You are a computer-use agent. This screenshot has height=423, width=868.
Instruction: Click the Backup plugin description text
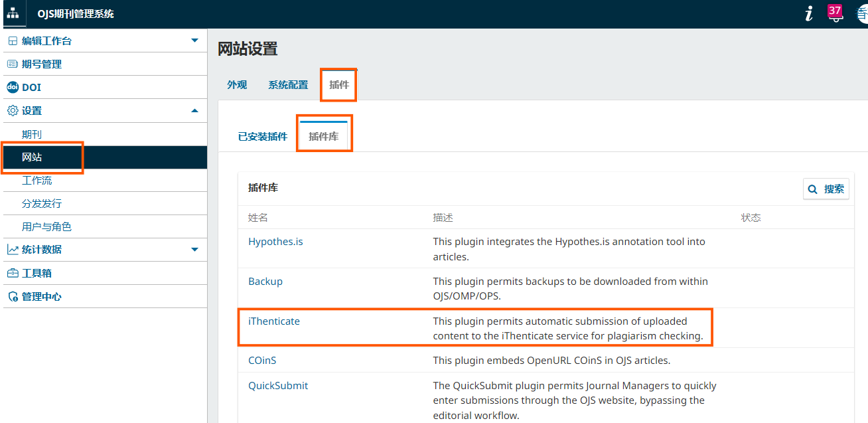571,289
